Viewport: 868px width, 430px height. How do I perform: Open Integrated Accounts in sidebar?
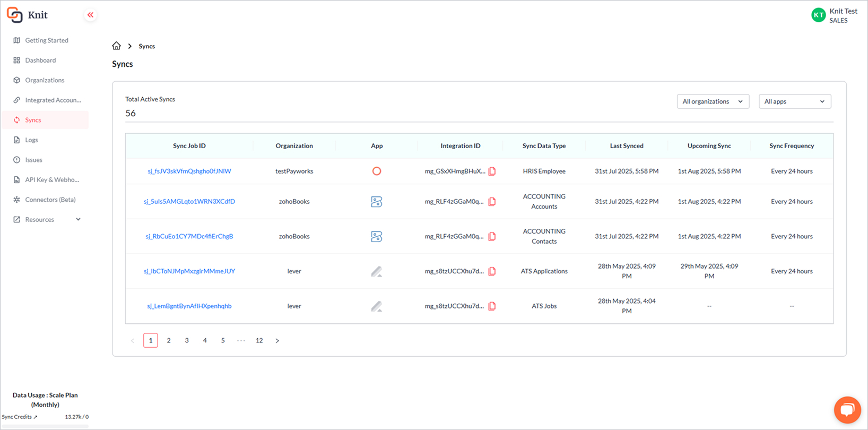click(x=45, y=100)
